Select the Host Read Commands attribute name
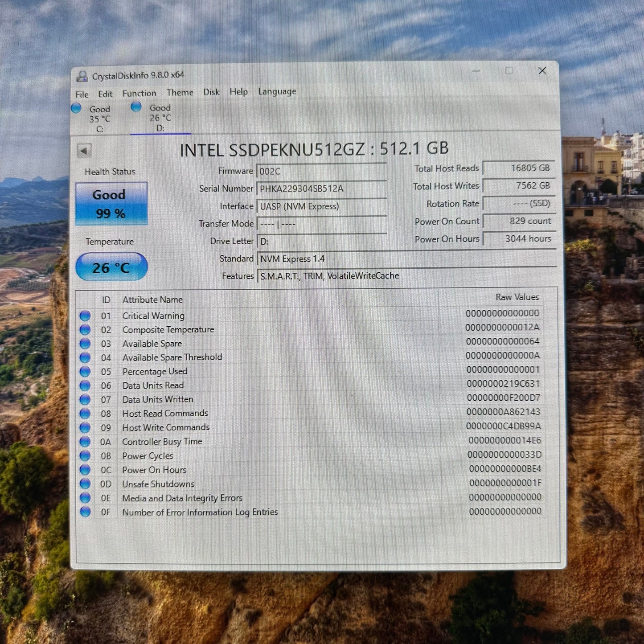Image resolution: width=644 pixels, height=644 pixels. [x=165, y=413]
